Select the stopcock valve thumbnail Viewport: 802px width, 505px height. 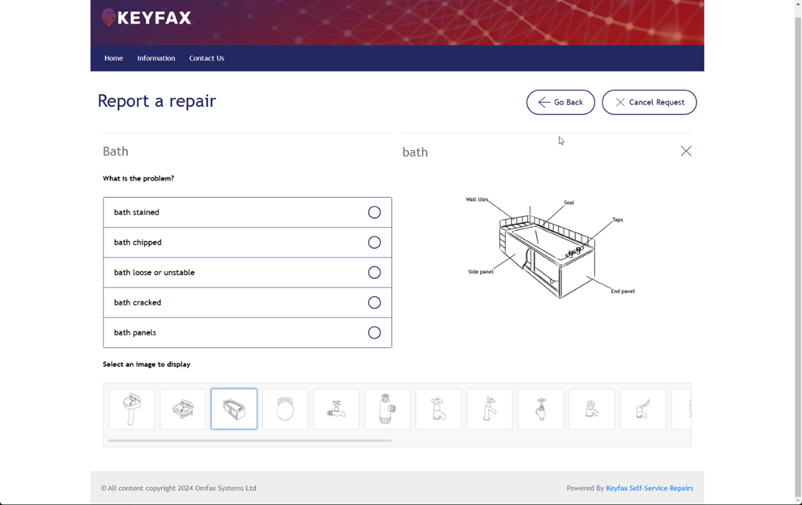(540, 409)
